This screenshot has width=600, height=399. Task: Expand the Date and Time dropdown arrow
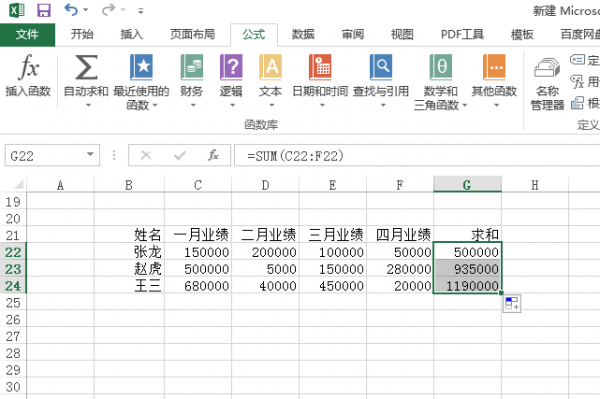point(322,105)
